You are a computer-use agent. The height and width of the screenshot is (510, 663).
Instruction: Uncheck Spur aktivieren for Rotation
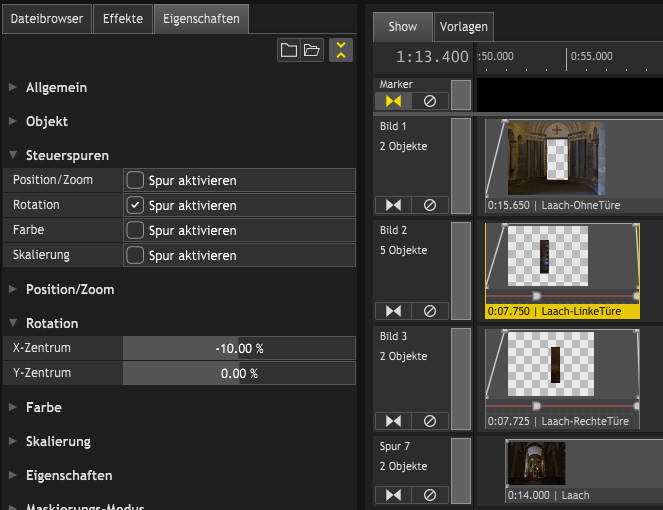tap(135, 205)
